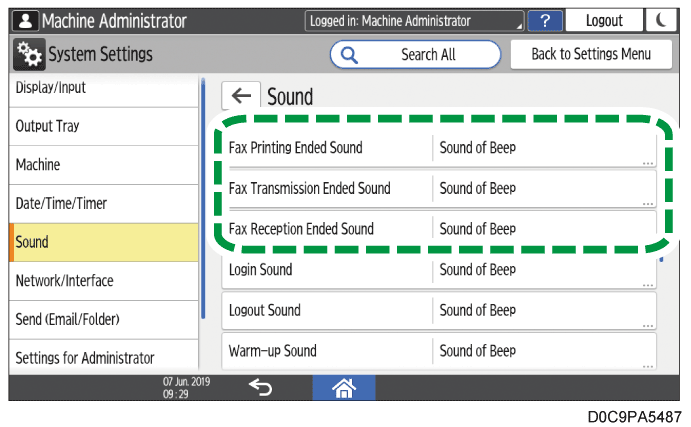Open help with the question mark icon
This screenshot has height=427, width=691.
tap(544, 20)
